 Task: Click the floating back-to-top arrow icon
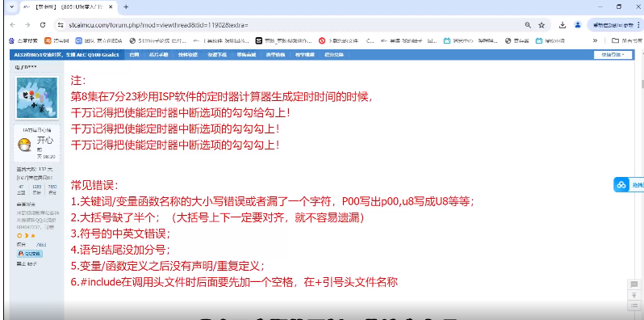[x=634, y=295]
